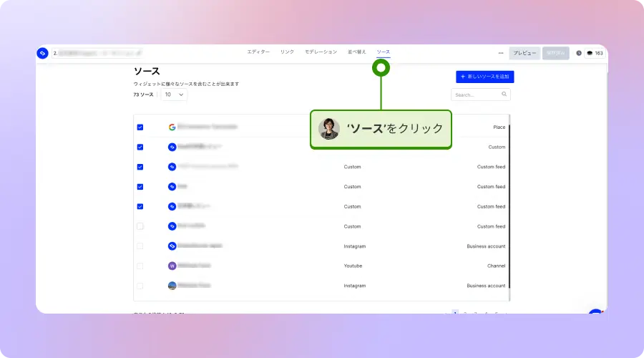Viewport: 644px width, 358px height.
Task: Click the clock history icon
Action: click(579, 53)
